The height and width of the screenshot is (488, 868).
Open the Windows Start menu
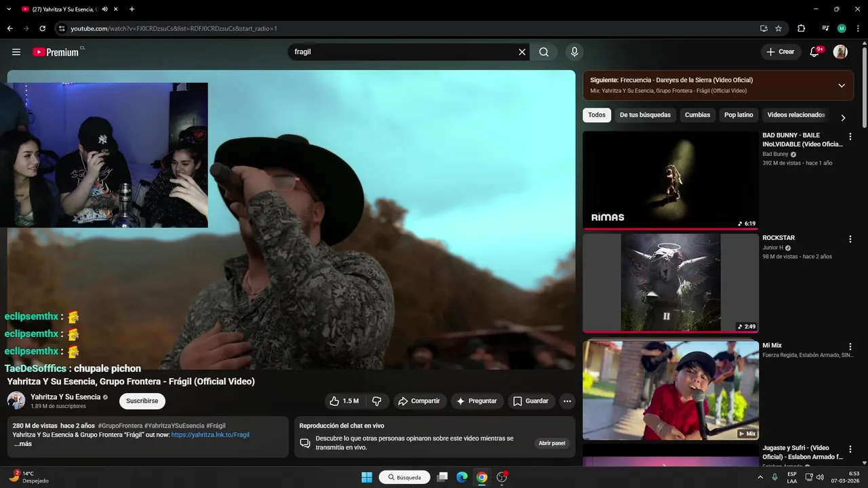pyautogui.click(x=367, y=477)
